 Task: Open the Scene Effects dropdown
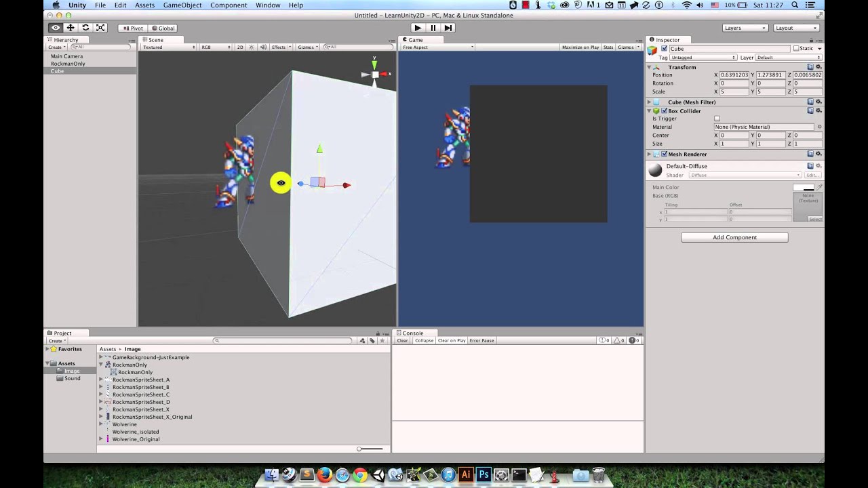[x=281, y=47]
